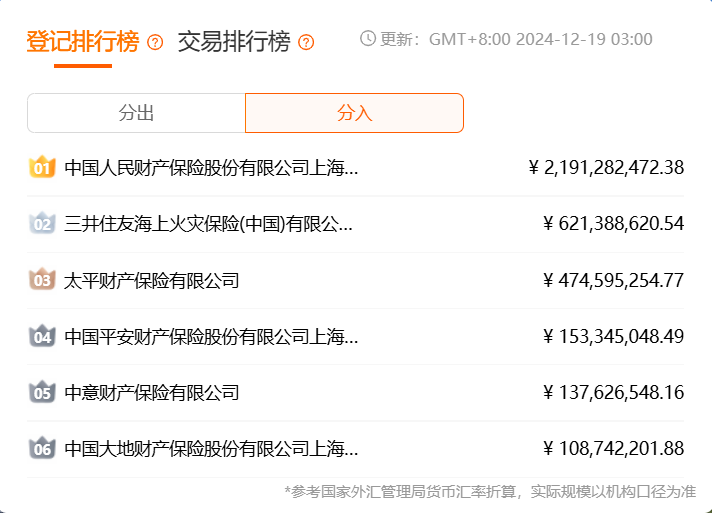The width and height of the screenshot is (712, 513).
Task: Click the gold rank 01 badge
Action: pos(42,168)
